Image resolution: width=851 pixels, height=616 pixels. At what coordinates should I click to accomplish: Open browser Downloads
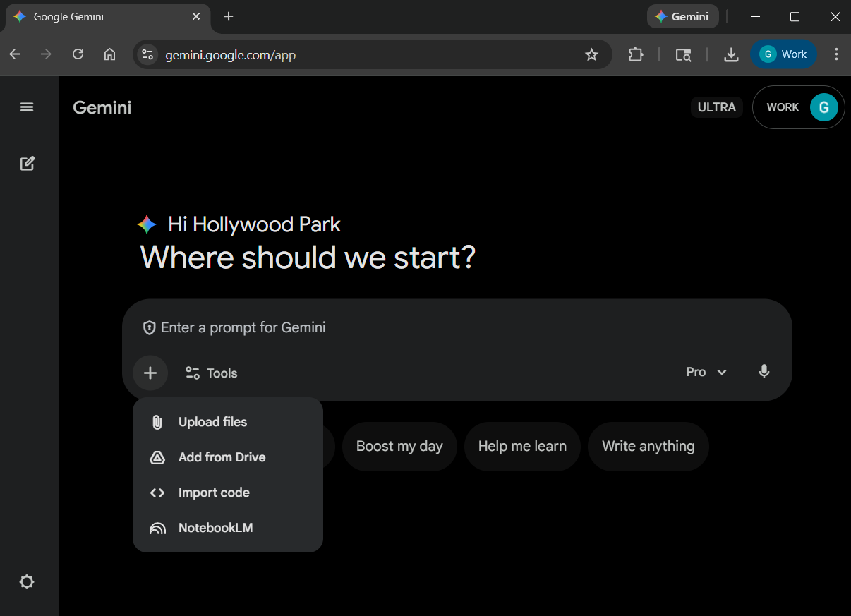click(x=731, y=54)
